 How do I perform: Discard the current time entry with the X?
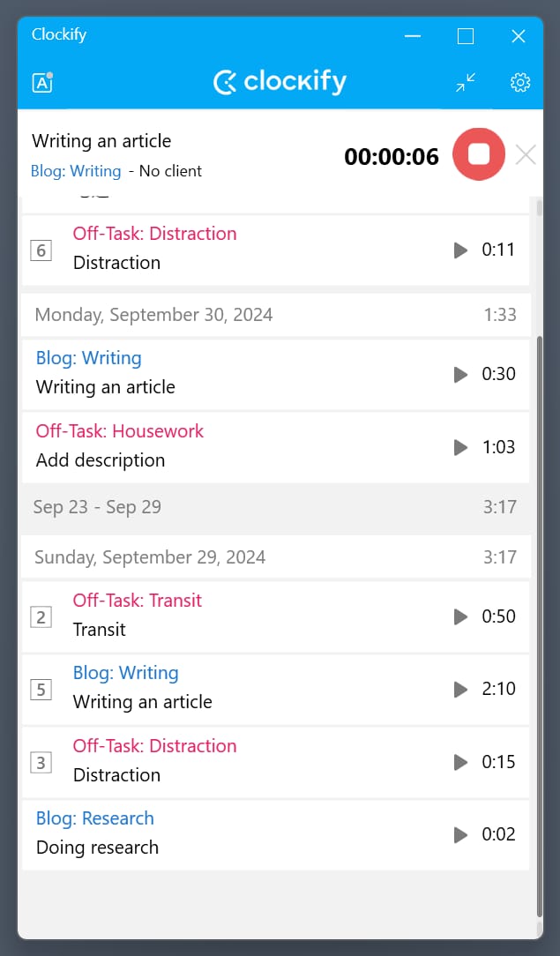coord(526,155)
